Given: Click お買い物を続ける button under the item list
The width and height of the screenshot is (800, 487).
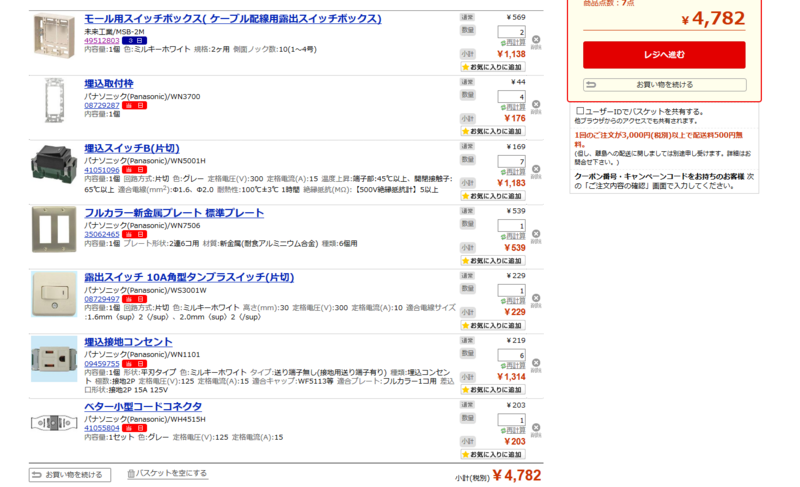Looking at the screenshot, I should click(x=70, y=475).
